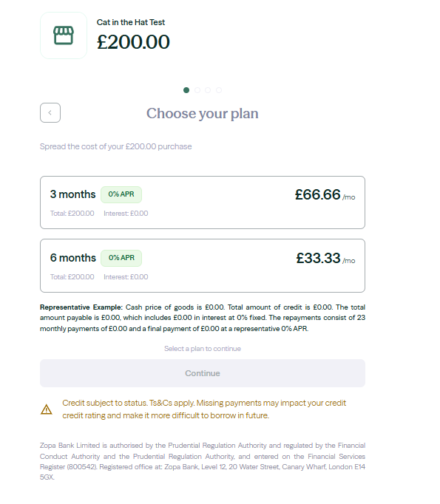Viewport: 440px width, 504px height.
Task: Click the Choose your plan heading
Action: (x=203, y=114)
